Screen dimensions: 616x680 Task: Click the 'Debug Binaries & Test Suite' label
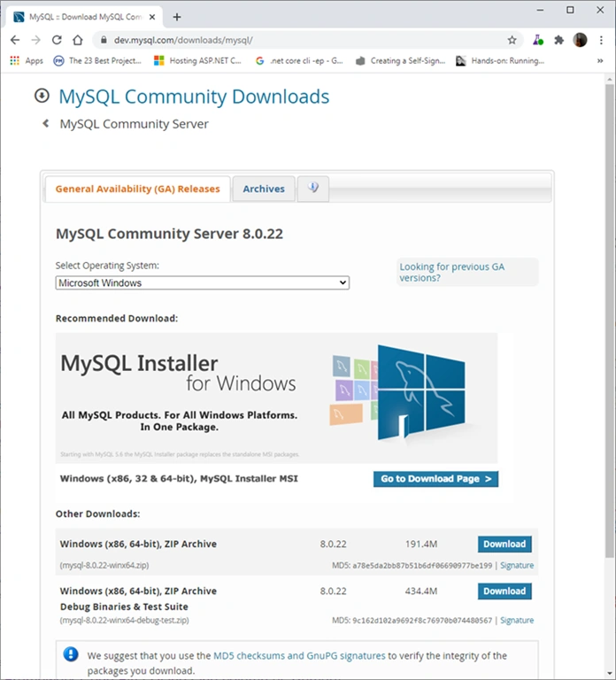click(x=124, y=607)
